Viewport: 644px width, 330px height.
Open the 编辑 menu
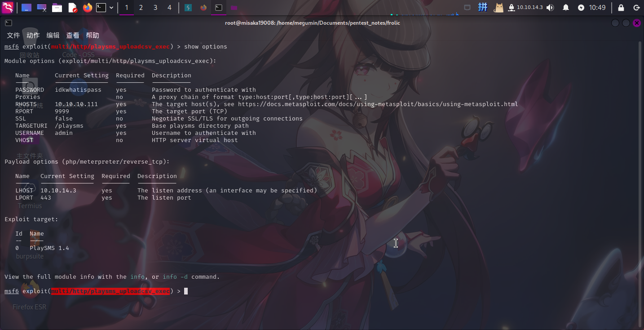tap(53, 35)
